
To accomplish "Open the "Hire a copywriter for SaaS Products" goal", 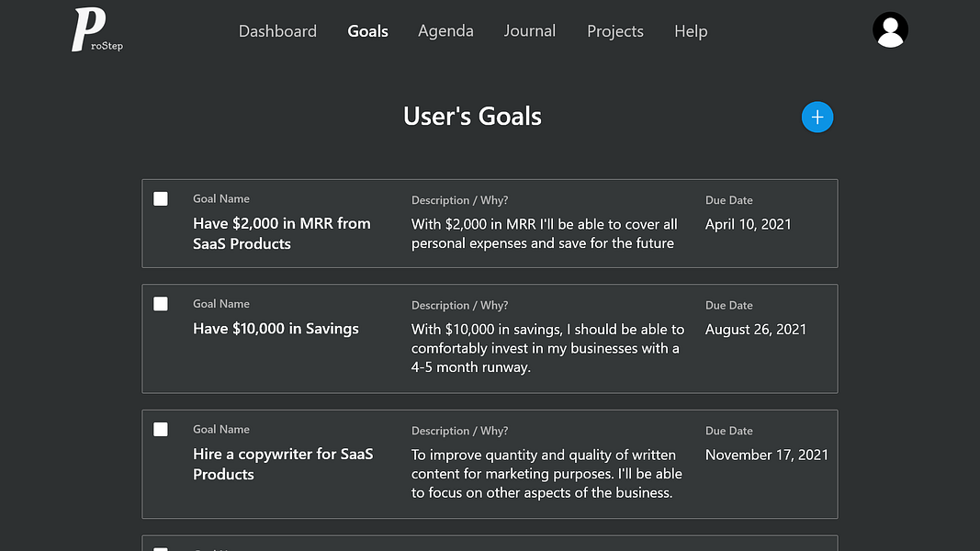I will tap(283, 464).
